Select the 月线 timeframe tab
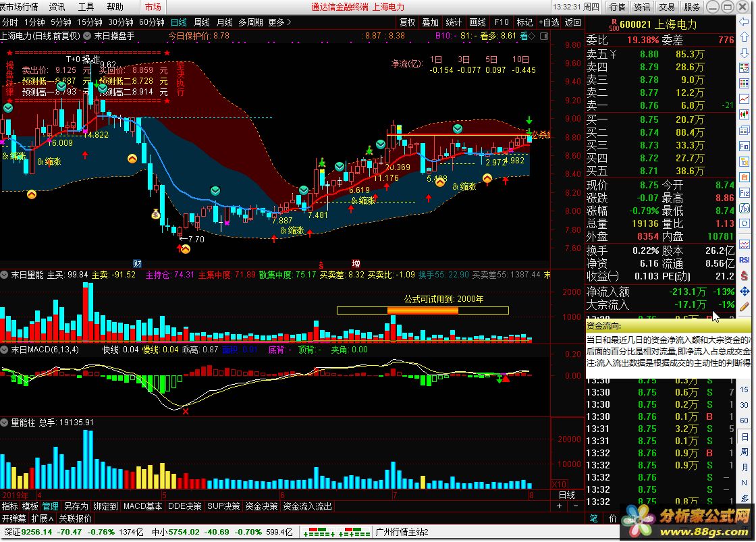 click(224, 22)
